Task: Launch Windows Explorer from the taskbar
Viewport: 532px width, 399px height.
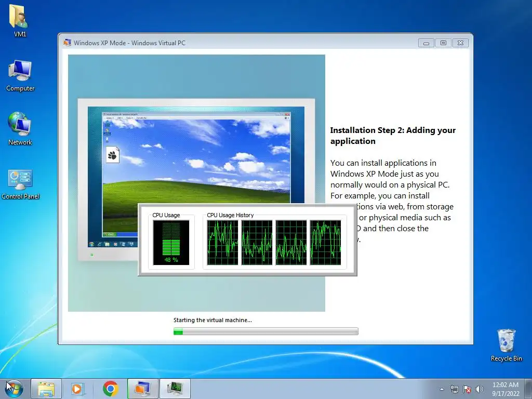Action: 46,389
